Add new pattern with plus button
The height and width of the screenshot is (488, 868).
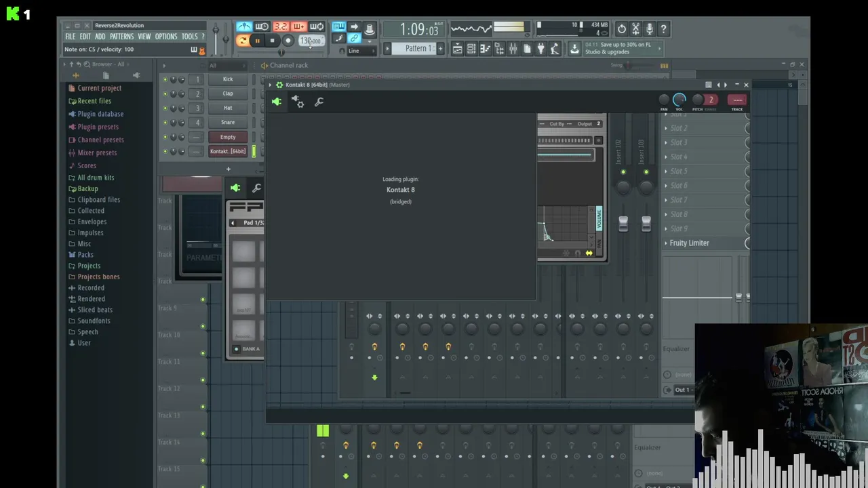440,48
